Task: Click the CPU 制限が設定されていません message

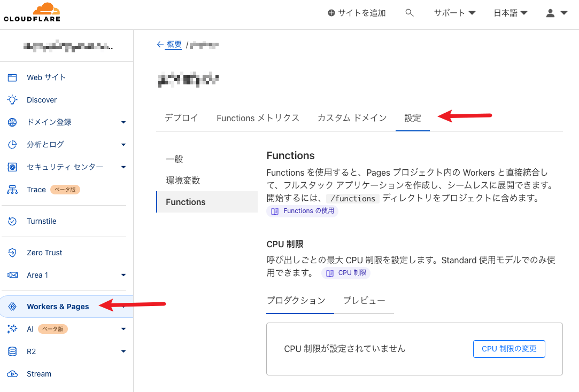Action: point(344,349)
